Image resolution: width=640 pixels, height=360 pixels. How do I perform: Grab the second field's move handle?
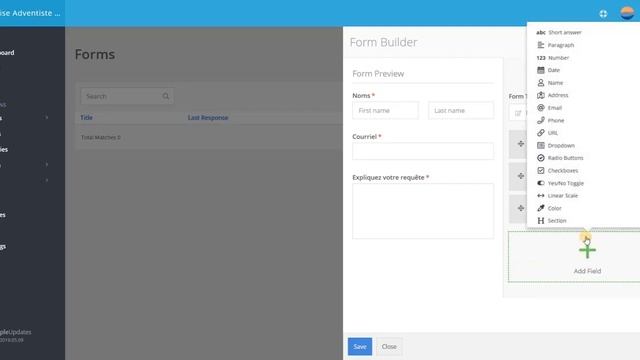[521, 176]
